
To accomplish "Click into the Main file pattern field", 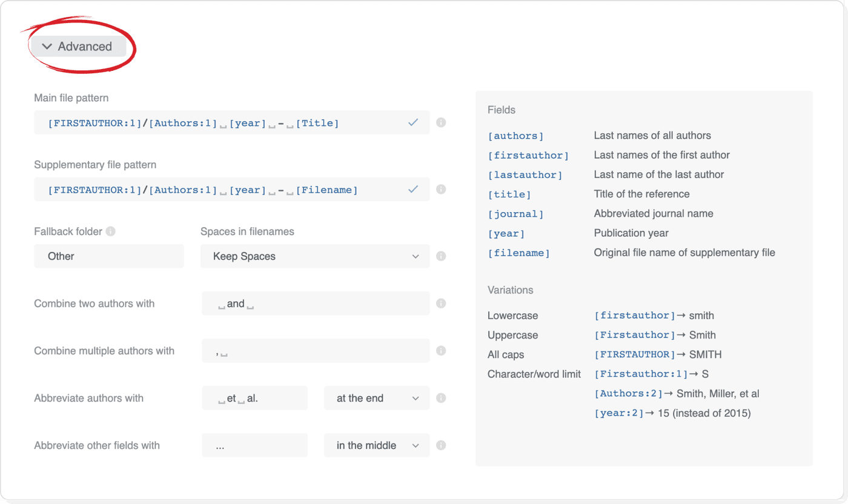I will coord(224,123).
